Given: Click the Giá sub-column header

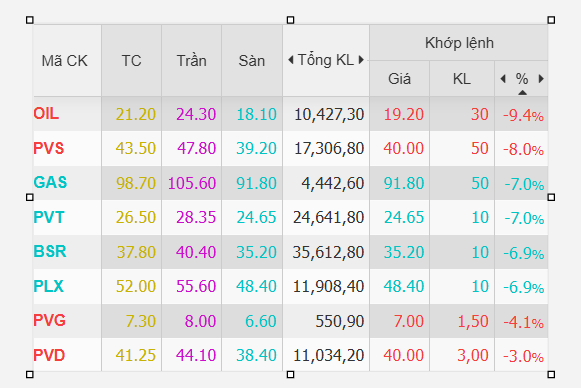Looking at the screenshot, I should pyautogui.click(x=399, y=79).
